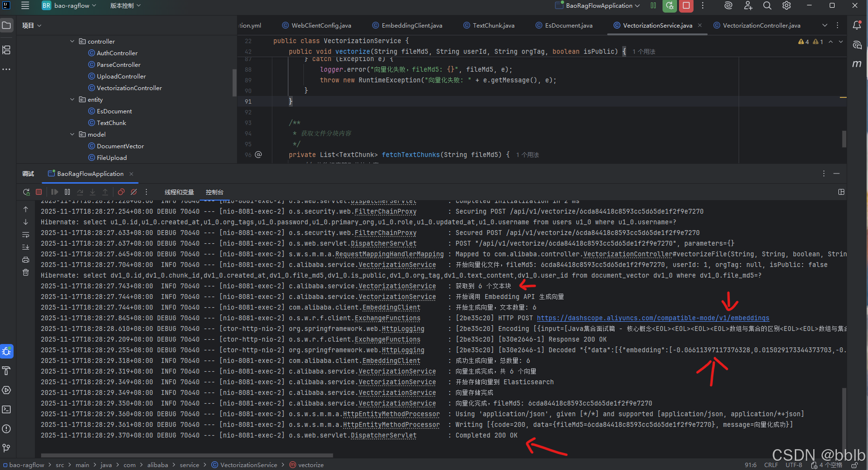Open the Maven tool window

point(857,64)
